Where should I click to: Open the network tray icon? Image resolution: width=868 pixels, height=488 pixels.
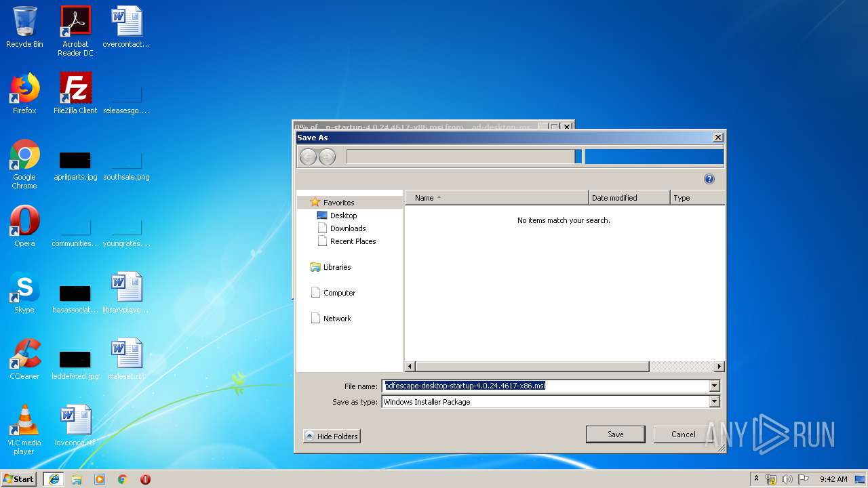click(x=771, y=479)
